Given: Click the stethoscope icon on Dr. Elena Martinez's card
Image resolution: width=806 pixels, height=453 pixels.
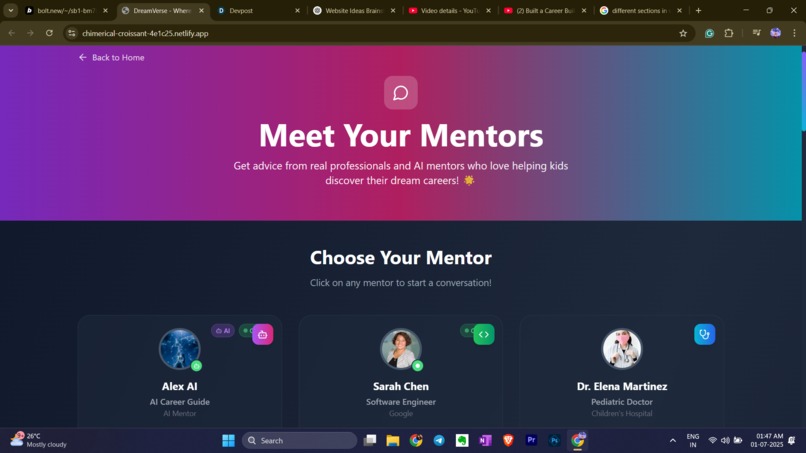Looking at the screenshot, I should tap(704, 335).
